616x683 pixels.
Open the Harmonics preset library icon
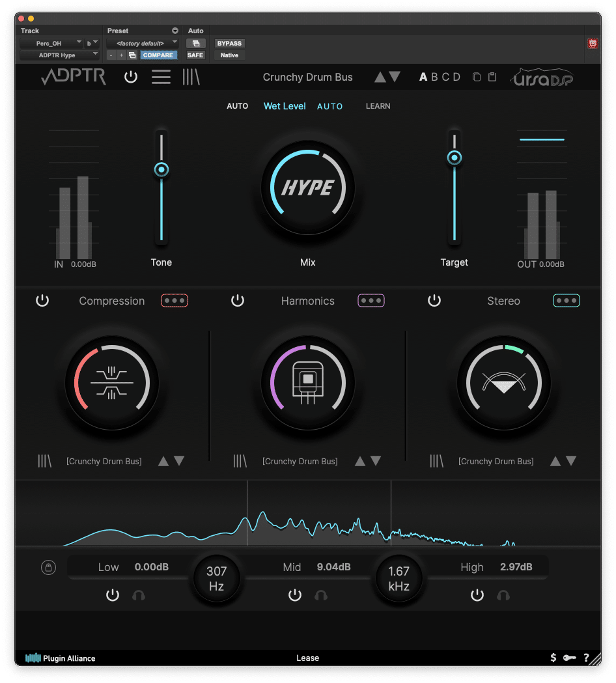click(x=240, y=461)
